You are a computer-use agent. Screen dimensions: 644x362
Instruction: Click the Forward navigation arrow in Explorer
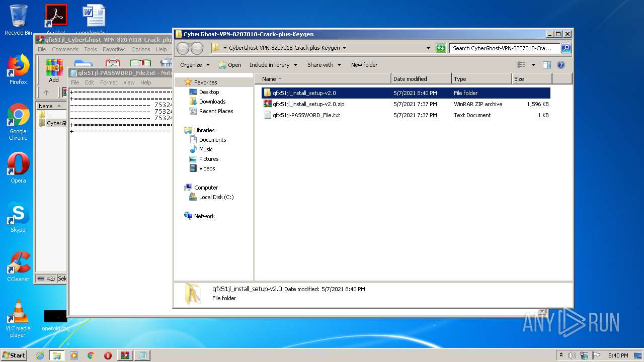tap(197, 48)
